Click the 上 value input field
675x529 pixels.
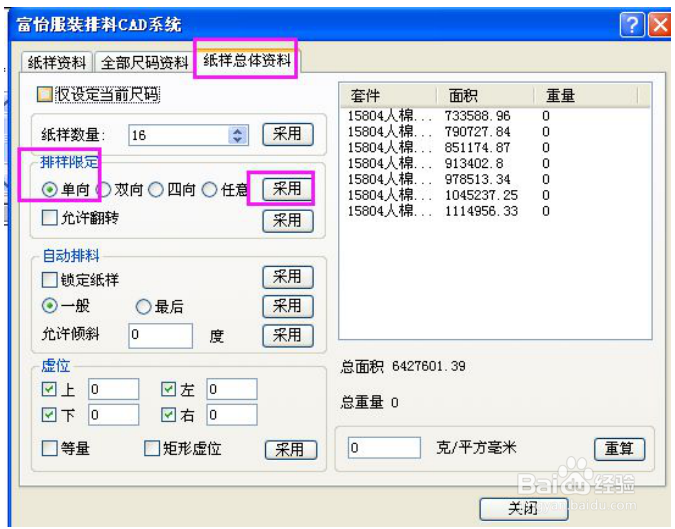tap(113, 389)
